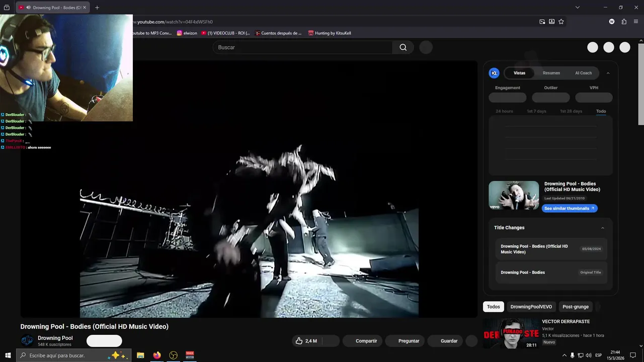Click the Firefox recent browsing icon
644x362 pixels.
(7, 8)
